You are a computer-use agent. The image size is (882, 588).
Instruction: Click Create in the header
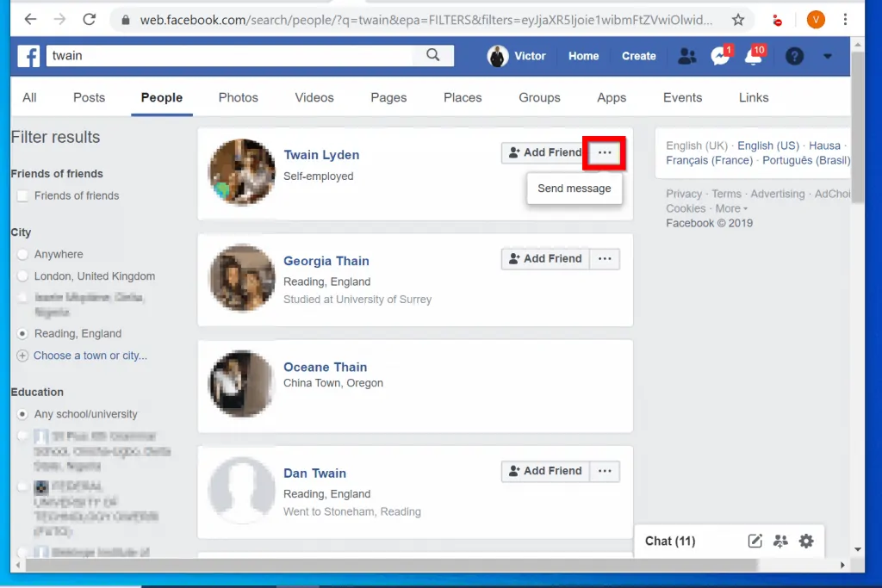point(638,56)
